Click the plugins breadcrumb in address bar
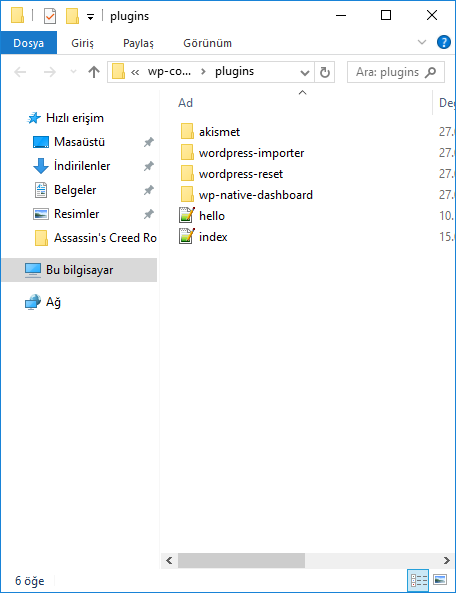This screenshot has height=593, width=456. coord(234,71)
